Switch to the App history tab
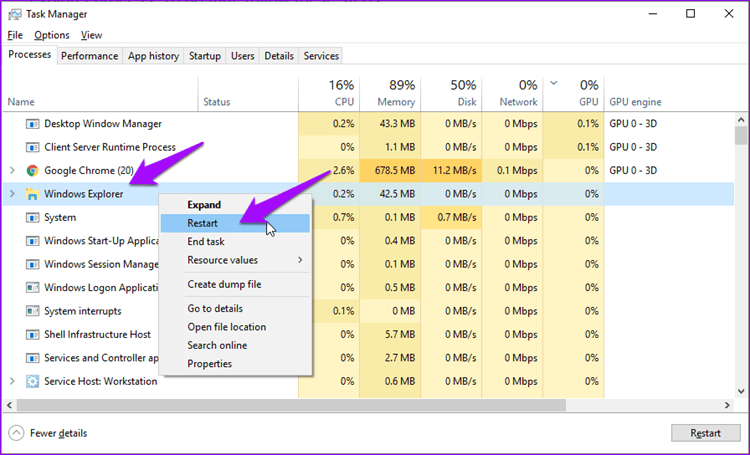Image resolution: width=750 pixels, height=455 pixels. pos(153,56)
